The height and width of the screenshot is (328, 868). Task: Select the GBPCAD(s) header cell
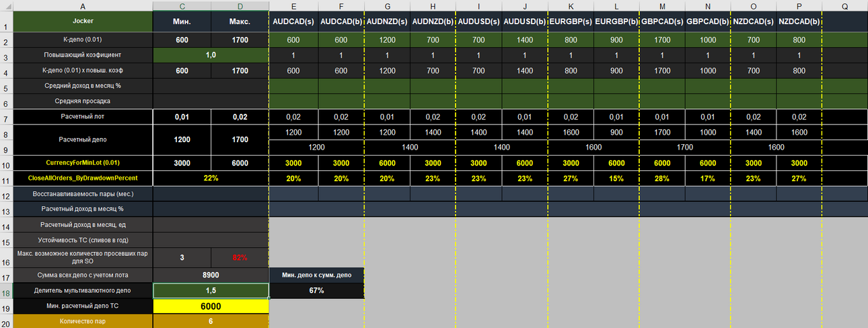point(662,22)
